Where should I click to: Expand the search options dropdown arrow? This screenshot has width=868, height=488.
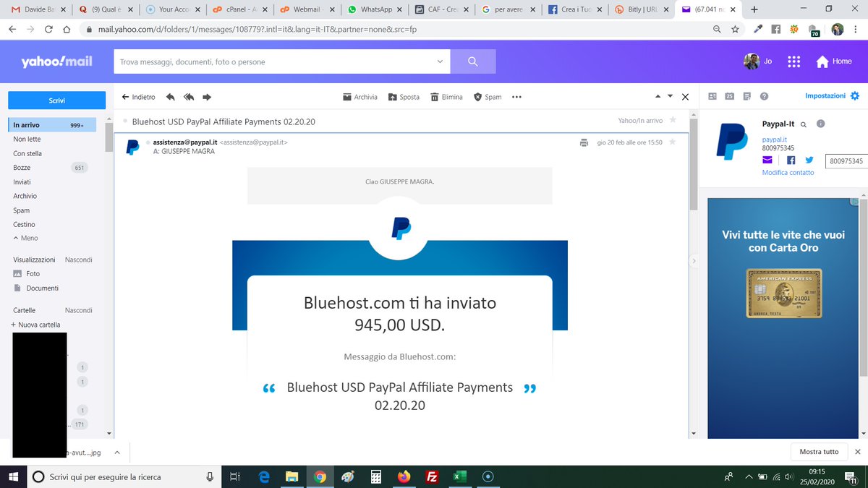click(x=441, y=61)
